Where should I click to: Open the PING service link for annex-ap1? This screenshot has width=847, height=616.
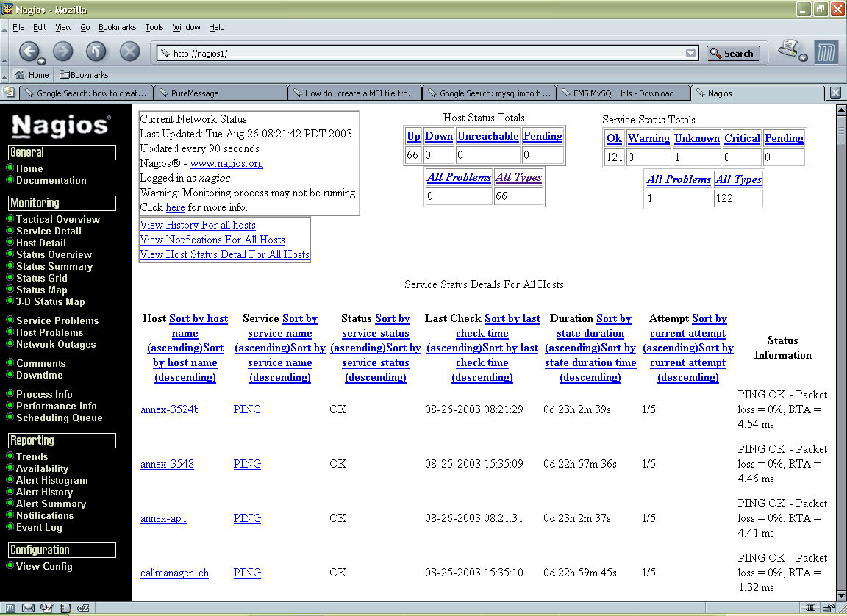[x=247, y=518]
